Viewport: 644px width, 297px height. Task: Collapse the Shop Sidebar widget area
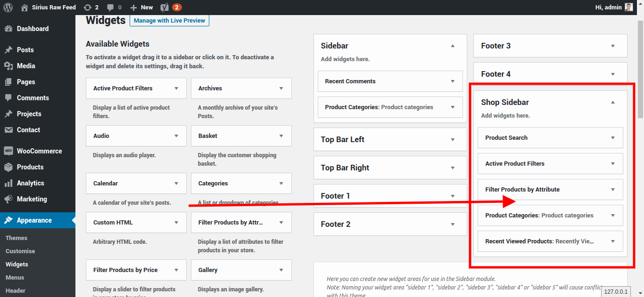coord(613,102)
